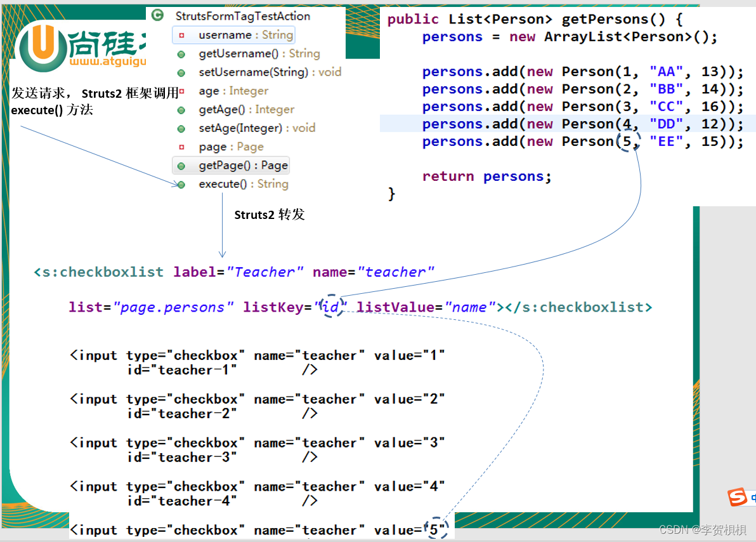Select the execute() : String method
Screen dimensions: 756x542
tap(244, 184)
